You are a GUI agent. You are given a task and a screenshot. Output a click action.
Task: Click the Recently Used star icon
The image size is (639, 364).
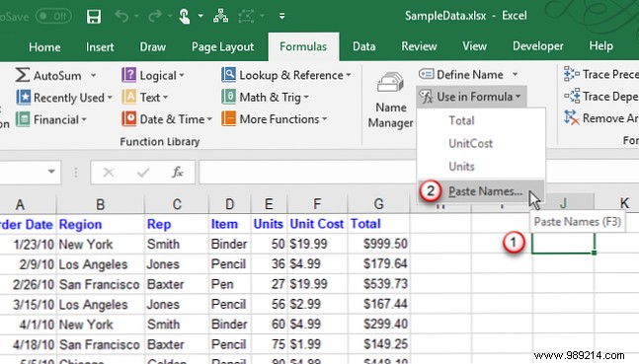(x=24, y=98)
